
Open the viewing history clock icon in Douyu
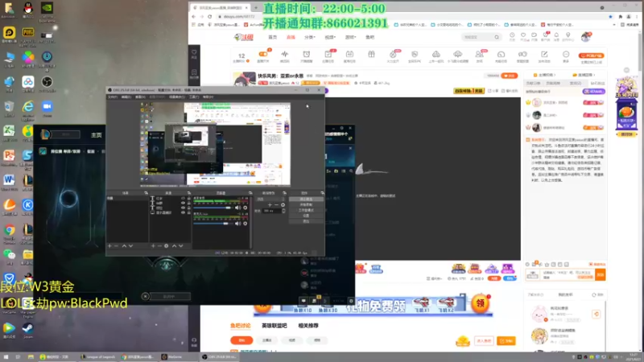pyautogui.click(x=512, y=35)
